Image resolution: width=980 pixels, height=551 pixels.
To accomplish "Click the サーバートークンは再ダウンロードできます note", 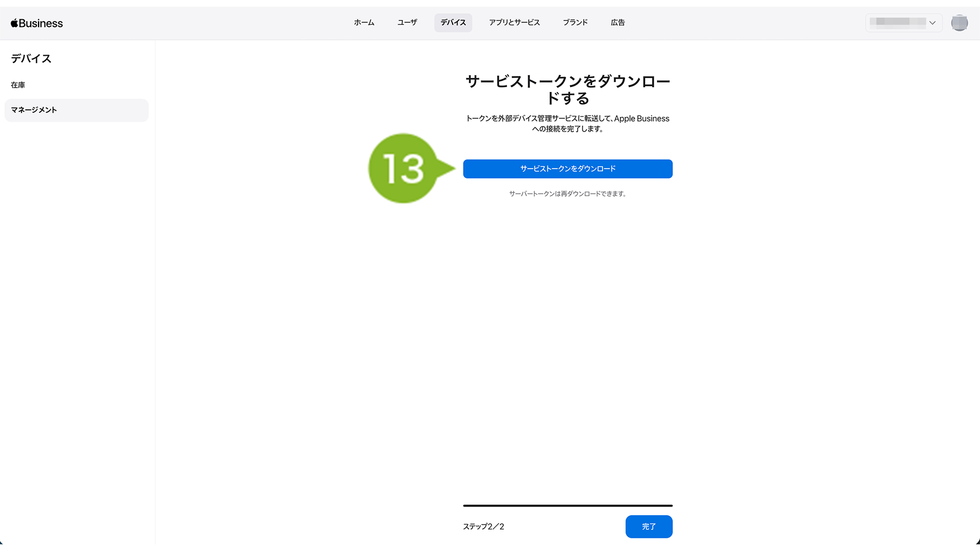I will pyautogui.click(x=568, y=194).
